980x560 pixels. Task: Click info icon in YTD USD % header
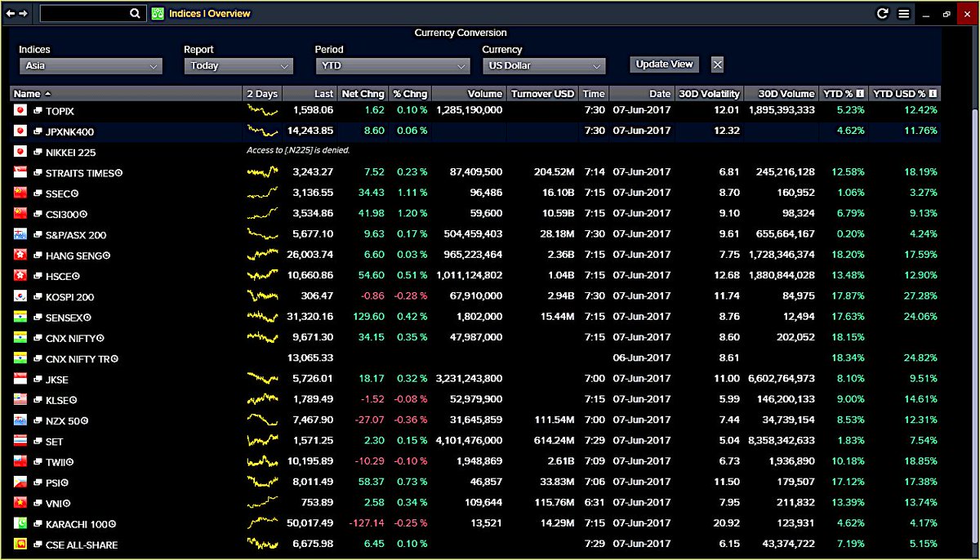pos(933,94)
